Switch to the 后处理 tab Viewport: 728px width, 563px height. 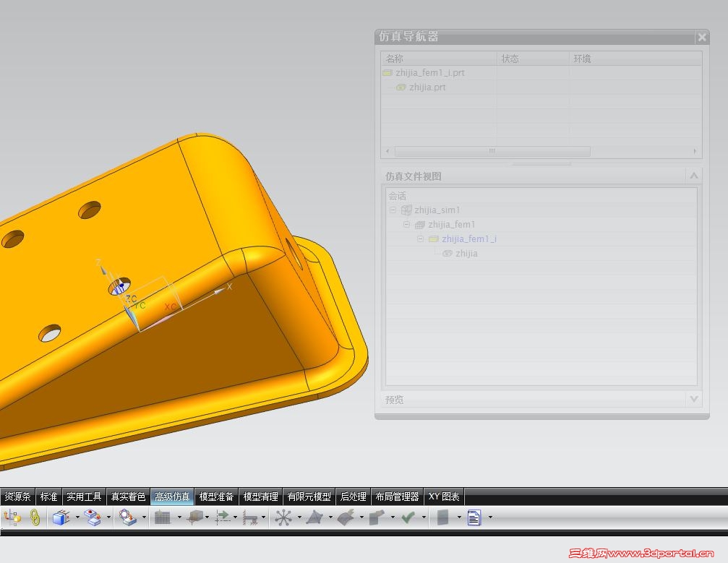(354, 497)
